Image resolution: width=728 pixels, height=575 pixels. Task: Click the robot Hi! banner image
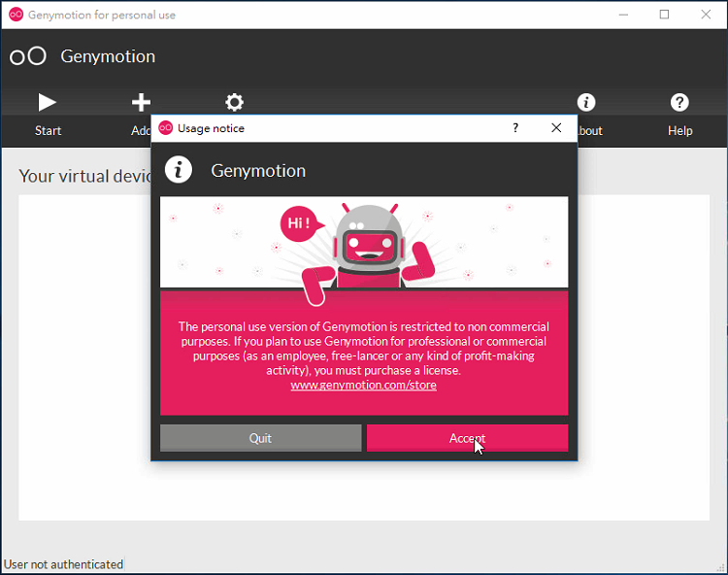click(364, 243)
